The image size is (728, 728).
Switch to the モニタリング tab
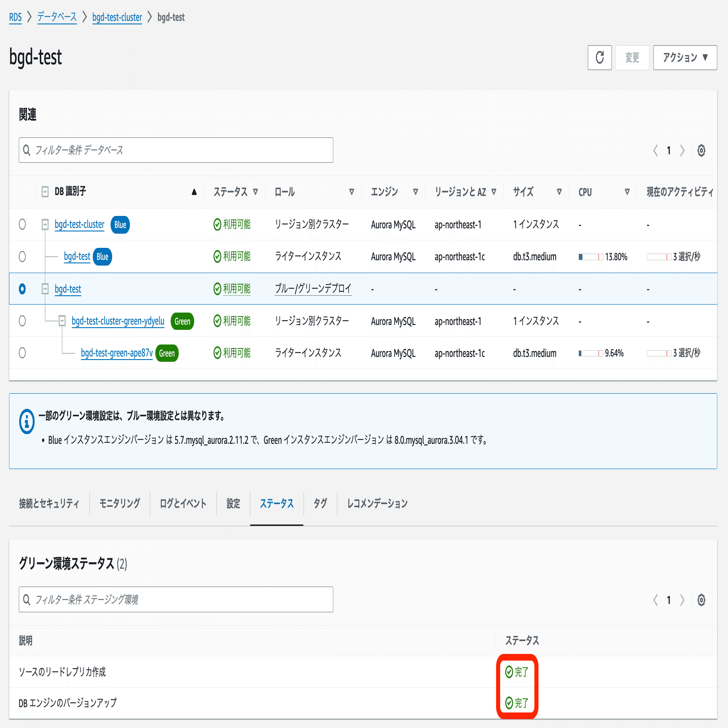pos(119,503)
